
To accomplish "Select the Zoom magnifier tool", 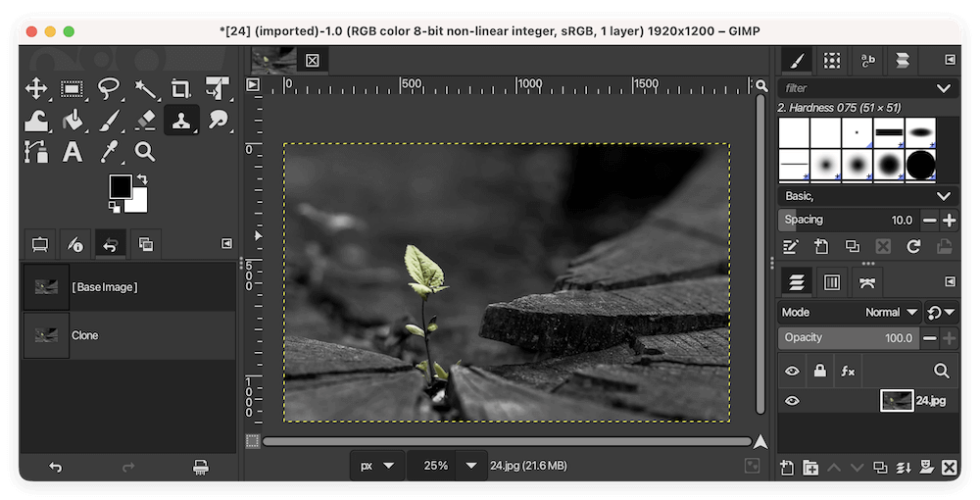I will point(145,151).
